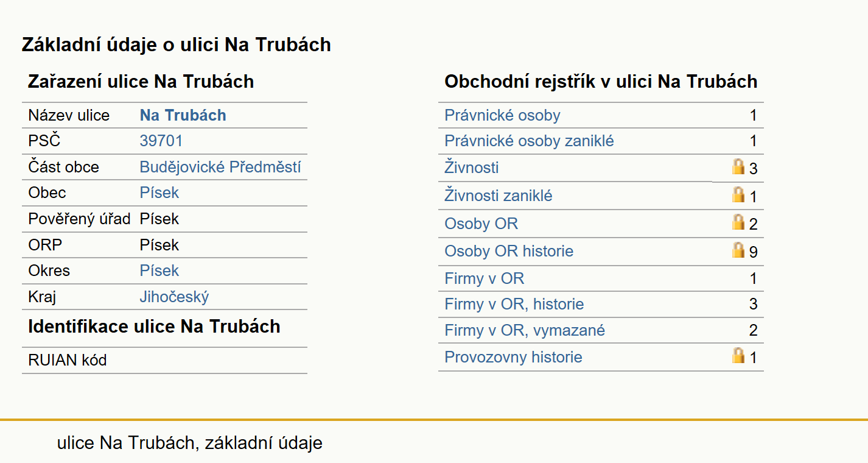Open the Osoby OR link

(x=481, y=224)
